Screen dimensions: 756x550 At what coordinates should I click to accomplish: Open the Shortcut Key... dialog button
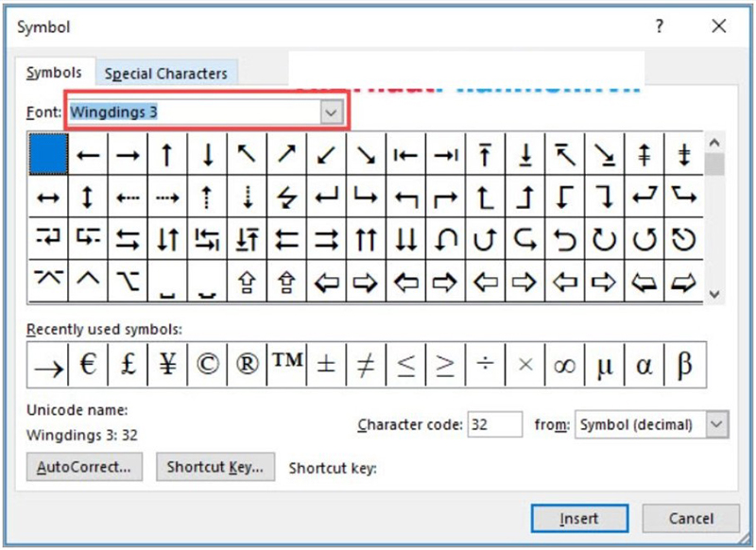pyautogui.click(x=215, y=467)
